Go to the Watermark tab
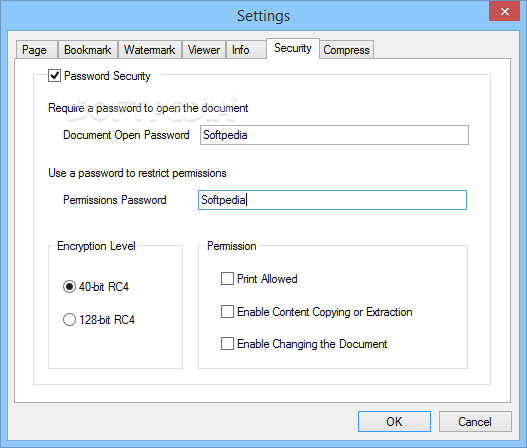Image resolution: width=527 pixels, height=448 pixels. (150, 50)
